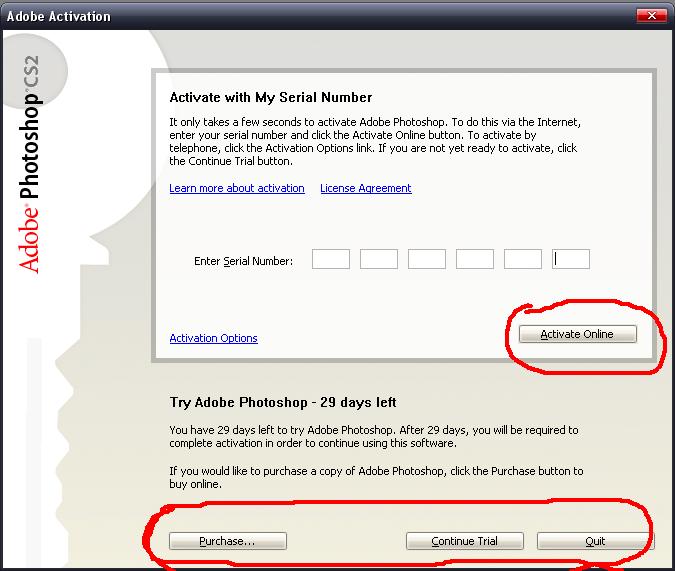
Task: Open the Purchase... button
Action: [x=228, y=541]
